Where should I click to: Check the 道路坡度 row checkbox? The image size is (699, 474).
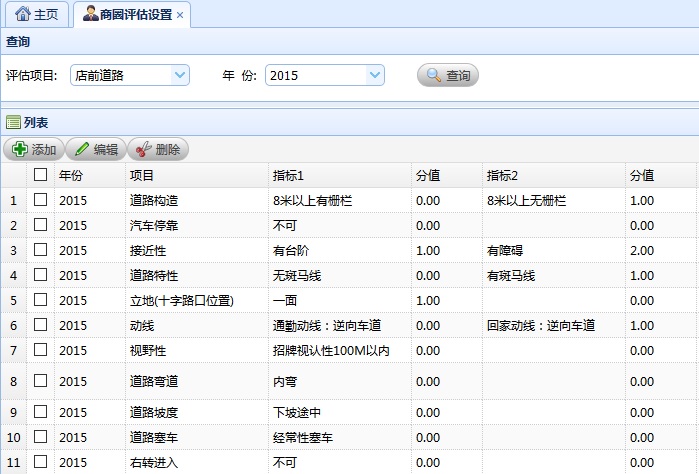click(41, 411)
